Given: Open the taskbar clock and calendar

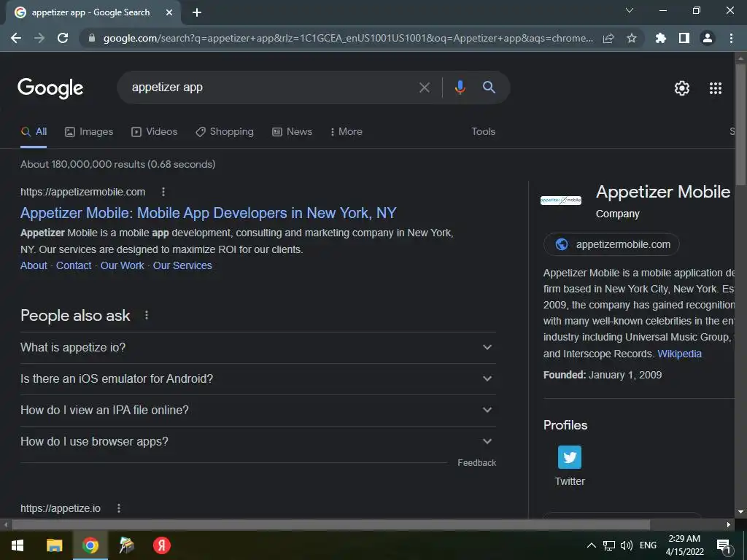Looking at the screenshot, I should [684, 545].
